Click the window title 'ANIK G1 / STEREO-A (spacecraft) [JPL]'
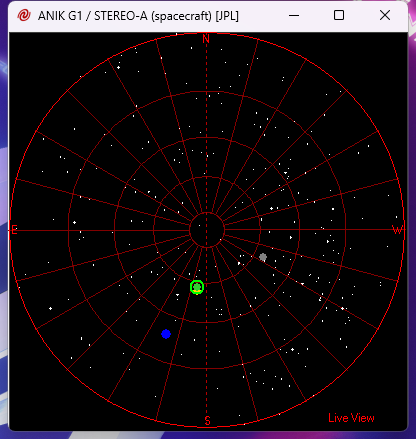This screenshot has height=439, width=416. (x=138, y=16)
